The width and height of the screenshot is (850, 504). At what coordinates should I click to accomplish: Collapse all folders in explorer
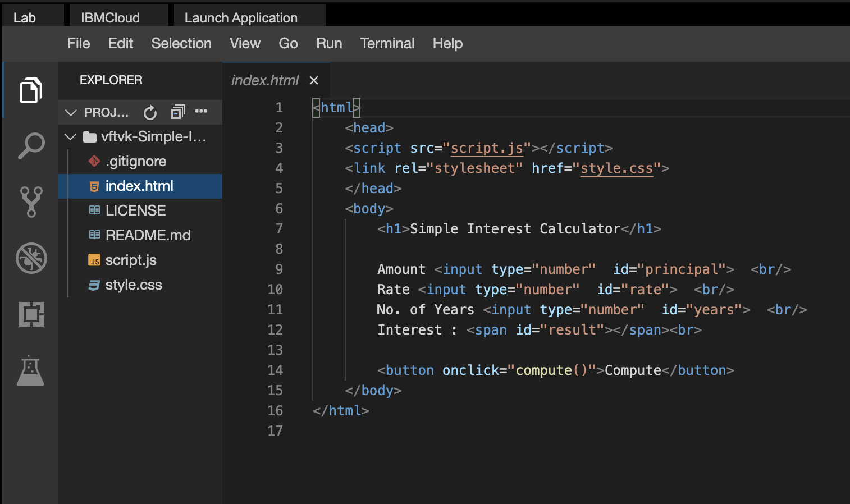pos(177,112)
